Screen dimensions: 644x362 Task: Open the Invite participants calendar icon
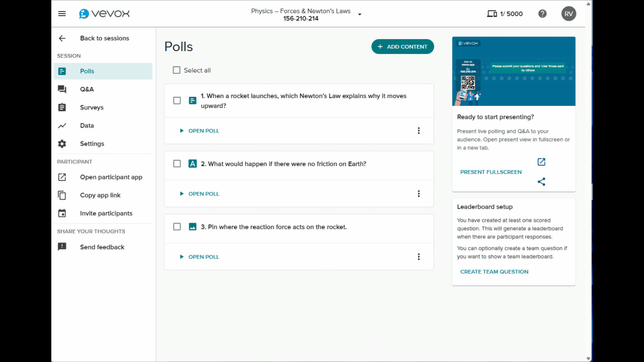tap(62, 213)
